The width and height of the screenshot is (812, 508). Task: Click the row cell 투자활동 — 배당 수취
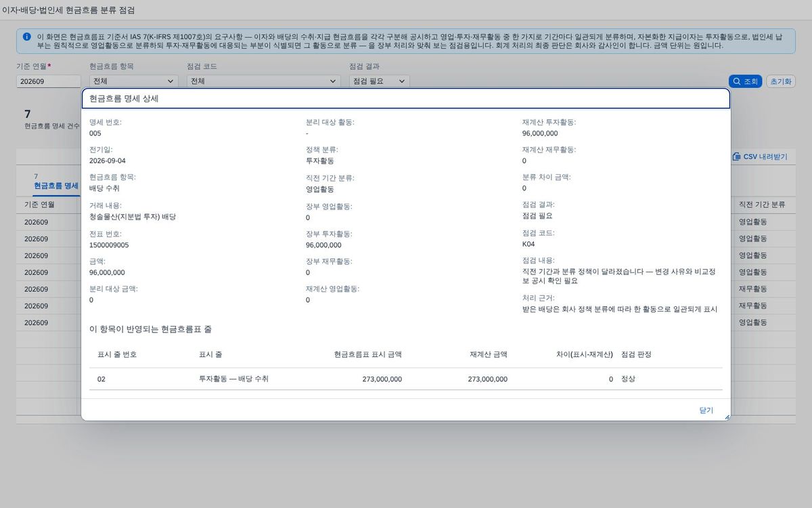pyautogui.click(x=233, y=379)
